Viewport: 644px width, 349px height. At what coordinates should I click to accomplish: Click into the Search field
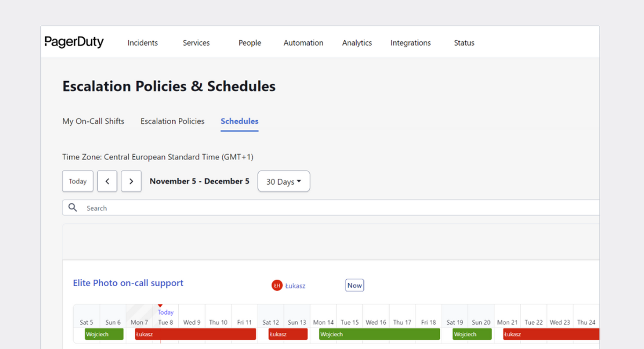coord(331,208)
